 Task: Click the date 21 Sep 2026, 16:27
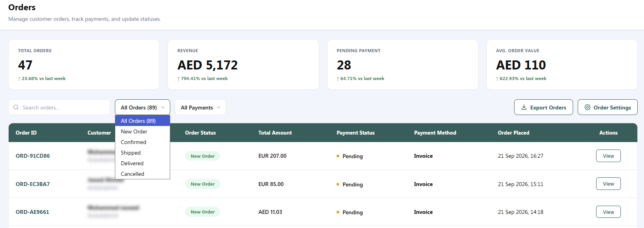coord(520,156)
